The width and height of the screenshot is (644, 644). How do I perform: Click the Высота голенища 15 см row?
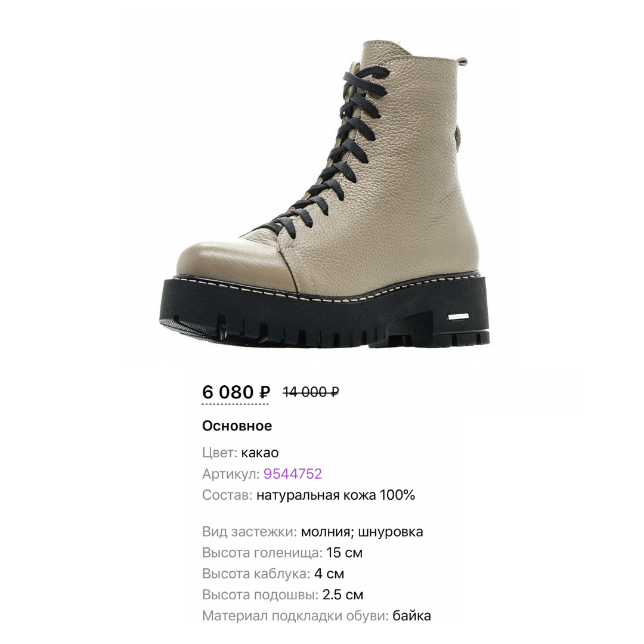(282, 552)
